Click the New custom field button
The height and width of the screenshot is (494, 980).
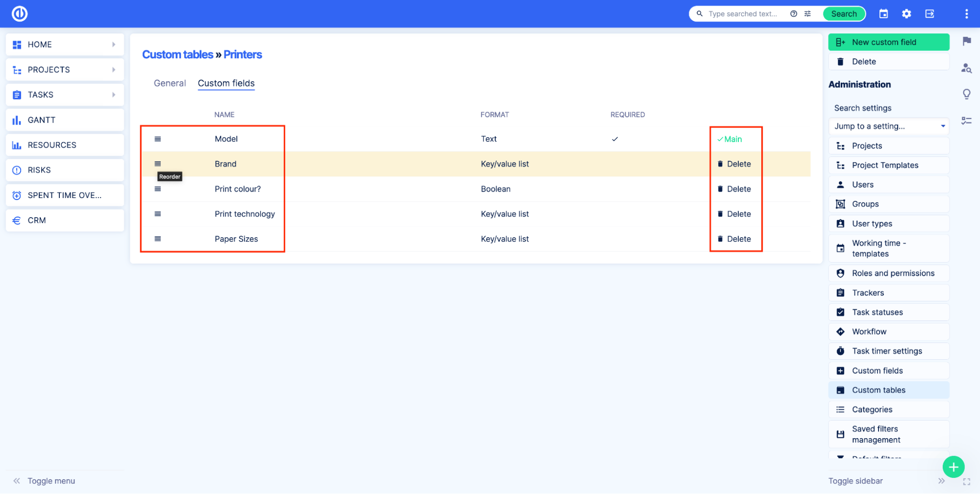click(x=888, y=42)
